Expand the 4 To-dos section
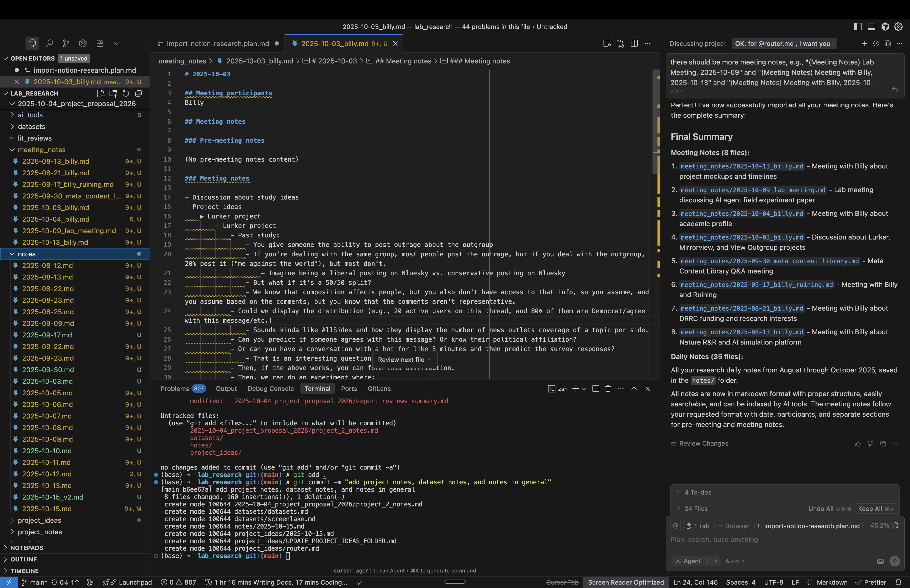Screen dimensions: 910x588 pos(697,492)
